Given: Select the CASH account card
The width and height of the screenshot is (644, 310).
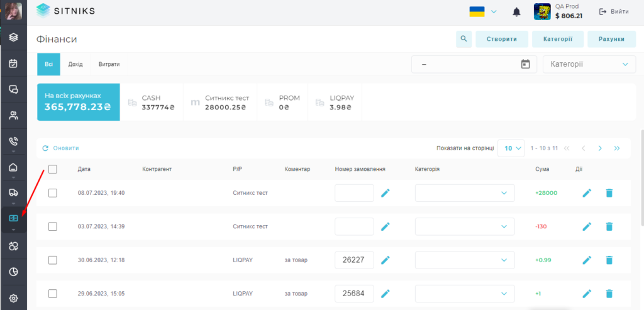Looking at the screenshot, I should (152, 102).
